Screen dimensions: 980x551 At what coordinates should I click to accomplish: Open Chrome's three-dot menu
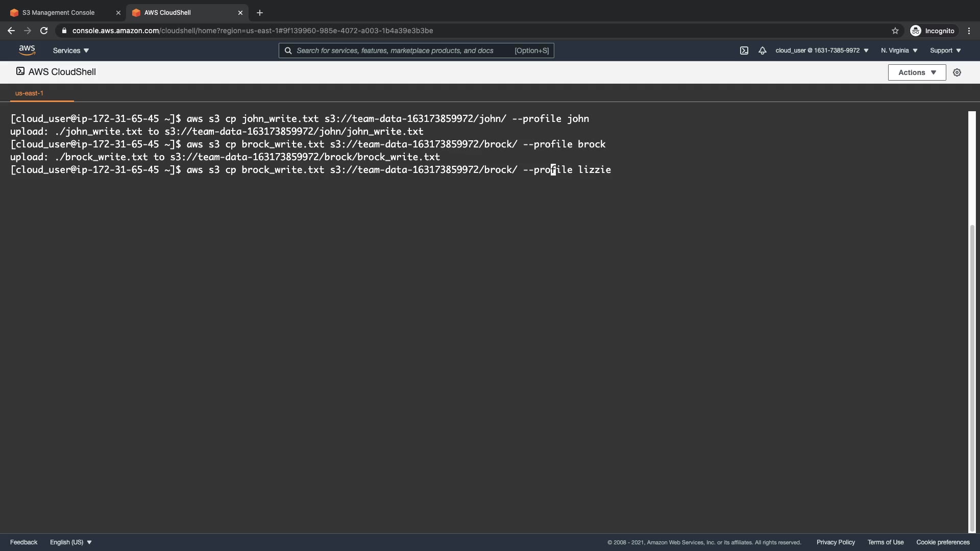coord(969,31)
